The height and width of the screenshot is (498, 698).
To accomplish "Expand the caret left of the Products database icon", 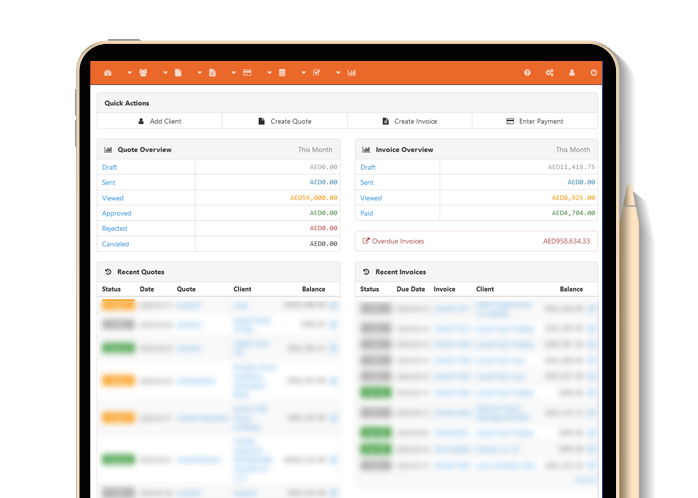I will [x=267, y=73].
